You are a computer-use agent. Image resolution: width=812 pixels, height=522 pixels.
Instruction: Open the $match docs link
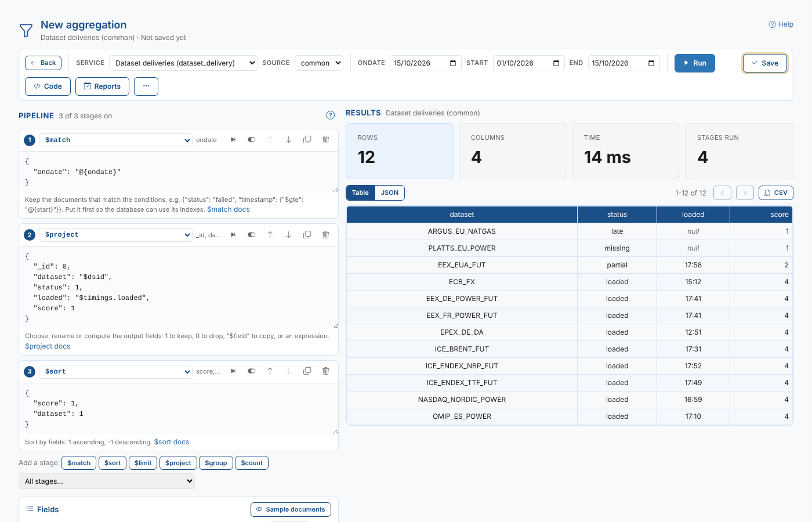(x=229, y=209)
